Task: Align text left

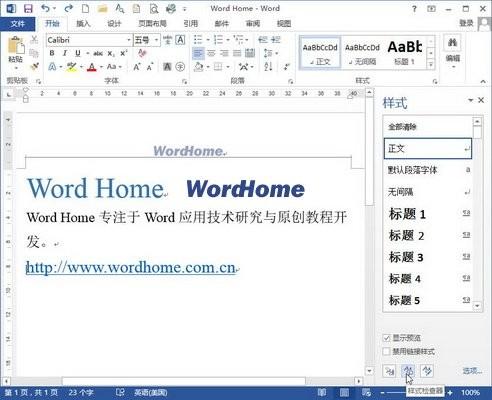Action: [x=198, y=53]
